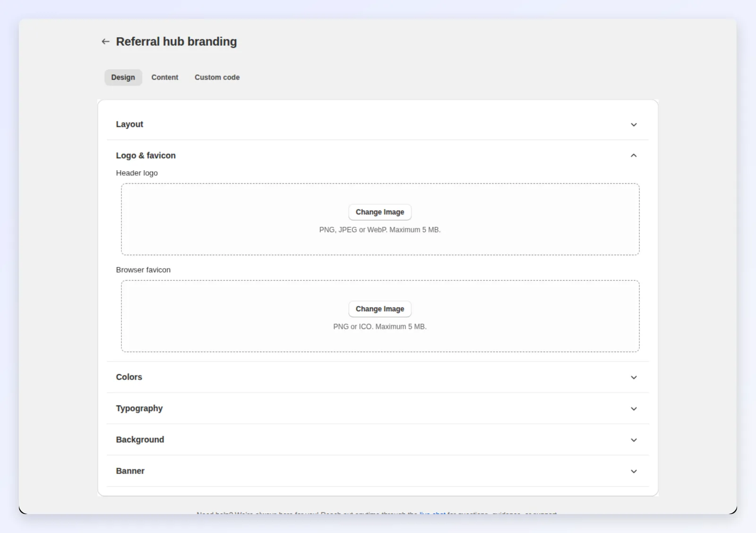
Task: Click the Logo & favicon heading
Action: click(146, 155)
